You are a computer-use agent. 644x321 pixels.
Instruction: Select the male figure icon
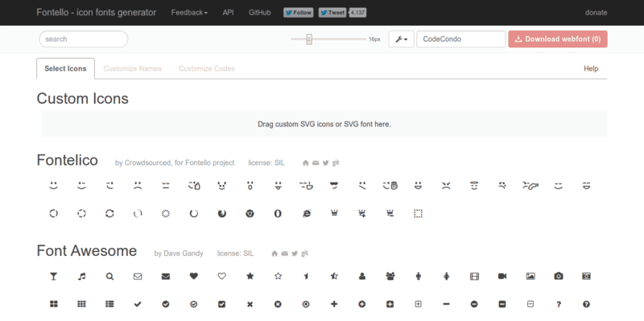[x=418, y=276]
